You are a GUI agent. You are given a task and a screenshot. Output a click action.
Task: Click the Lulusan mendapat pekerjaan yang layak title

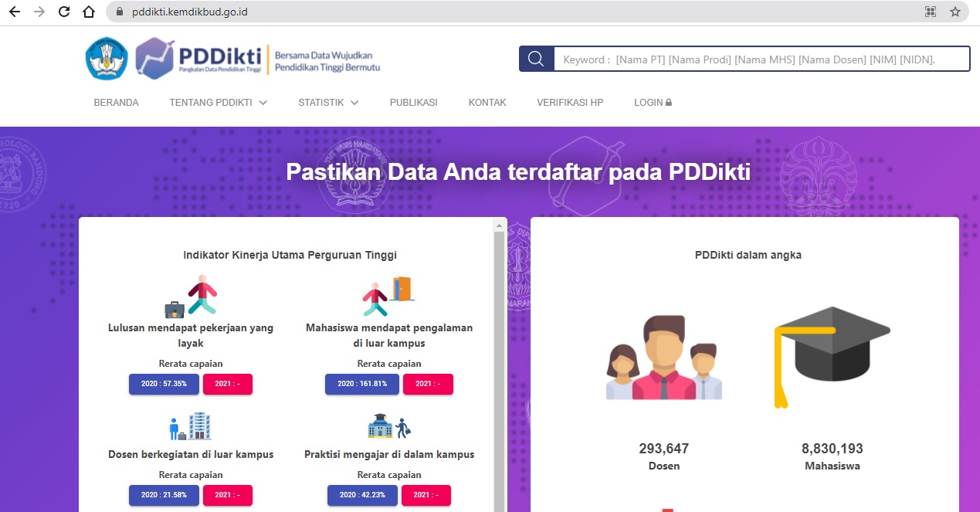191,335
